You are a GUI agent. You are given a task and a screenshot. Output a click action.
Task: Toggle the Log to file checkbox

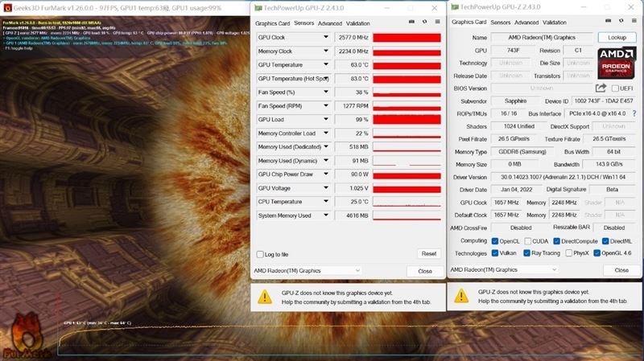pos(260,254)
